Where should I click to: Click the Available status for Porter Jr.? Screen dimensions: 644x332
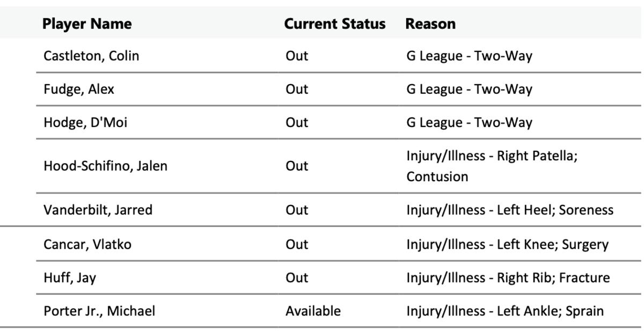[x=313, y=311]
